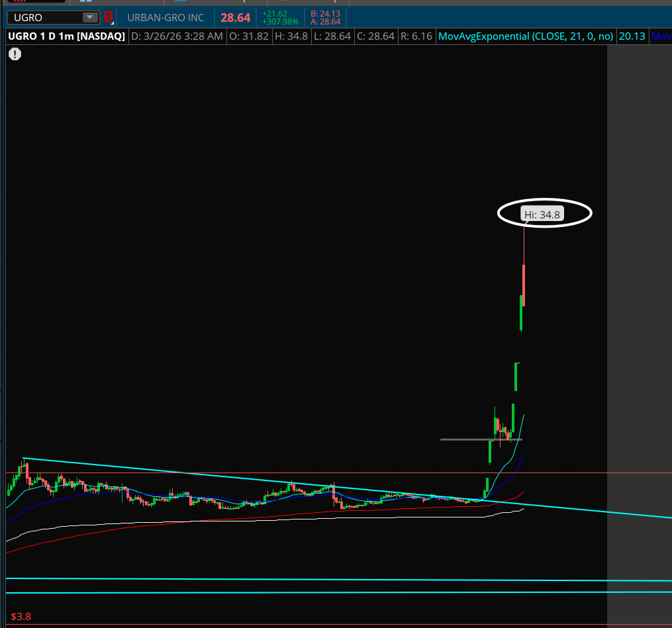Click the Hi: 34.8 price bubble on the chart
Image resolution: width=672 pixels, height=628 pixels.
point(542,214)
